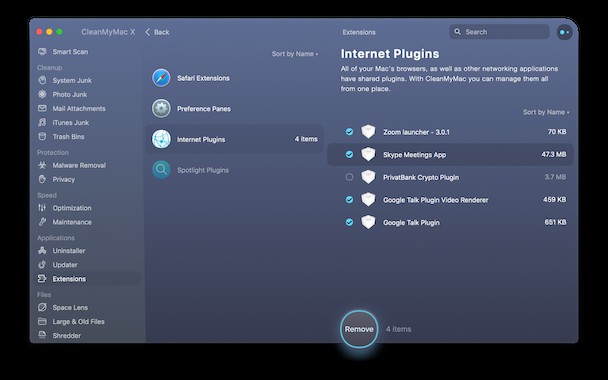Click the Extensions window title
The width and height of the screenshot is (608, 380).
(x=359, y=32)
